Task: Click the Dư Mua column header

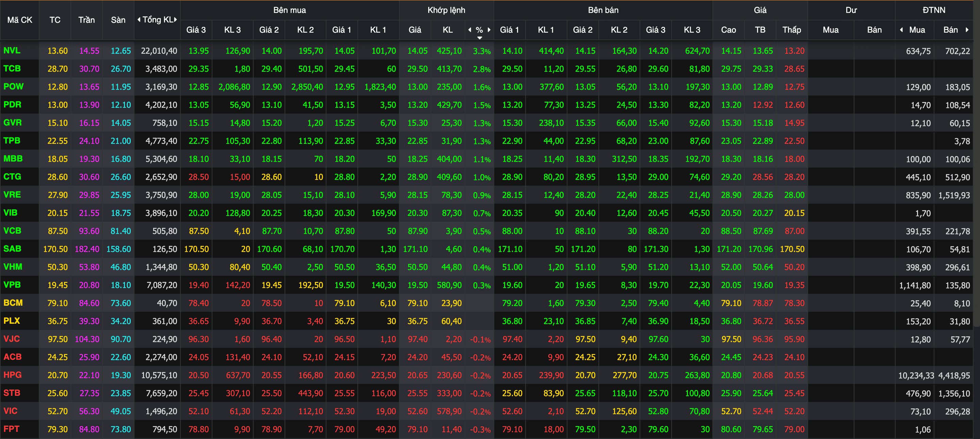Action: (x=831, y=30)
